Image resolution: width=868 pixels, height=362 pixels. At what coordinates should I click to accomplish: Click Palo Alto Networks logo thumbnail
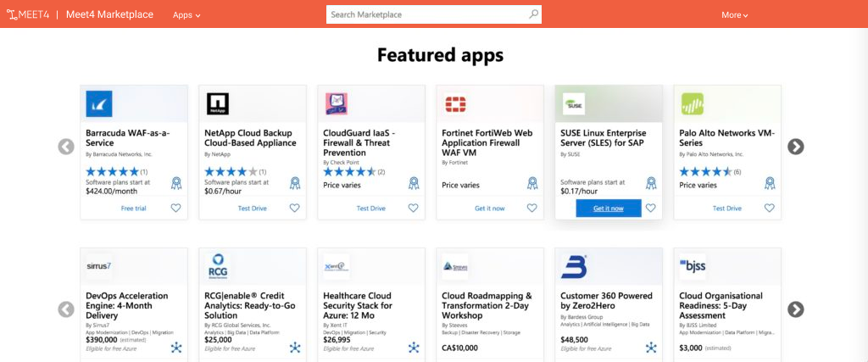pos(692,103)
